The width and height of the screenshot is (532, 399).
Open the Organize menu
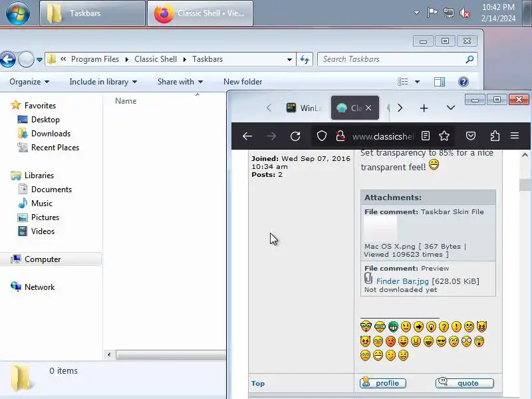coord(29,82)
